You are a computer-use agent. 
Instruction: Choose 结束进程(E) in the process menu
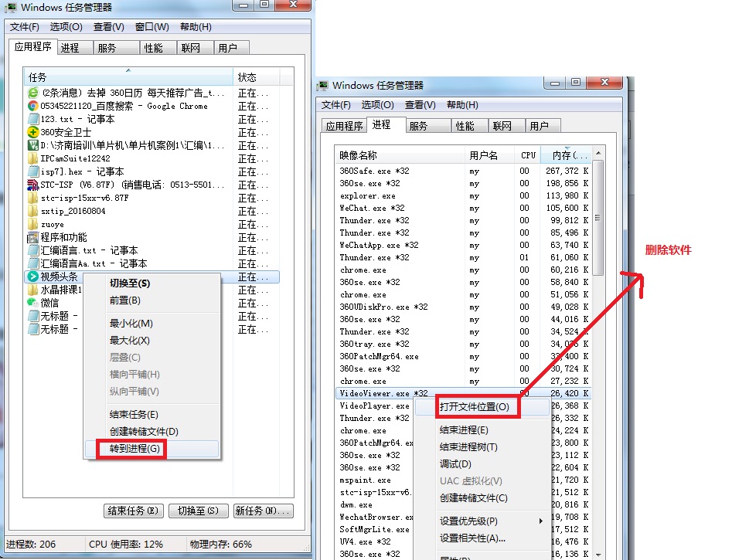pos(482,429)
